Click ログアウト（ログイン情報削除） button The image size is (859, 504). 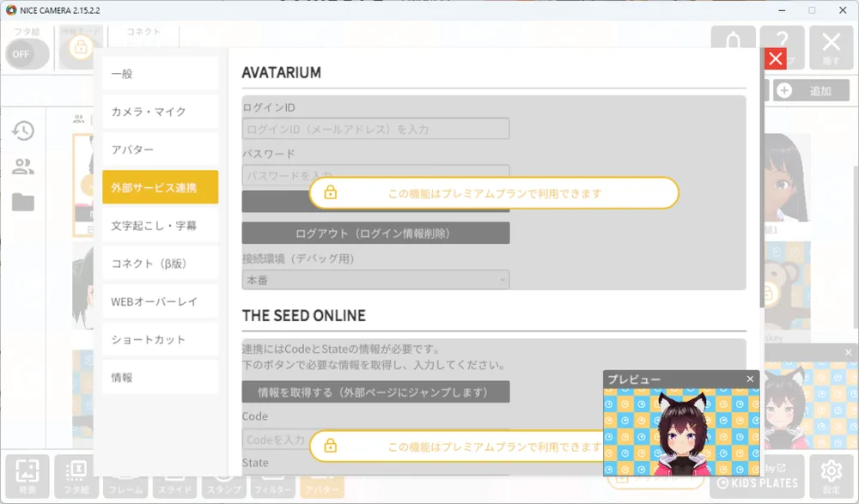(x=376, y=234)
